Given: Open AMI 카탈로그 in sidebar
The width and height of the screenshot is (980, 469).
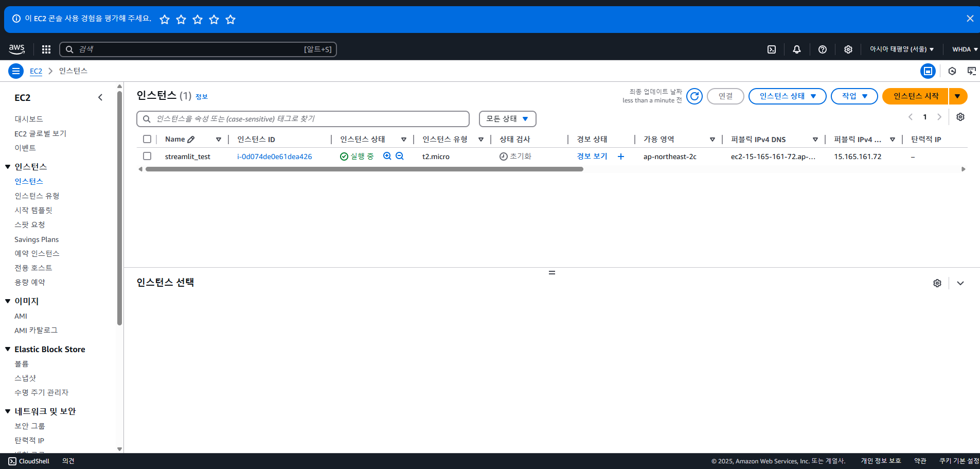Looking at the screenshot, I should (x=36, y=331).
